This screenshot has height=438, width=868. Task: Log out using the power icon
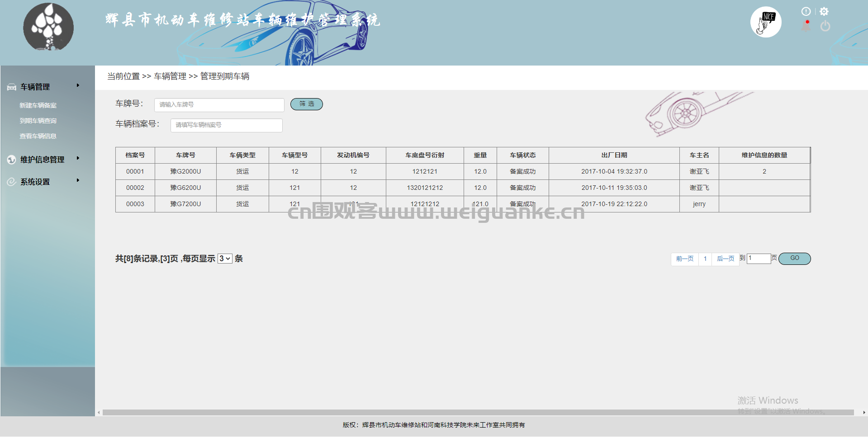pyautogui.click(x=825, y=26)
